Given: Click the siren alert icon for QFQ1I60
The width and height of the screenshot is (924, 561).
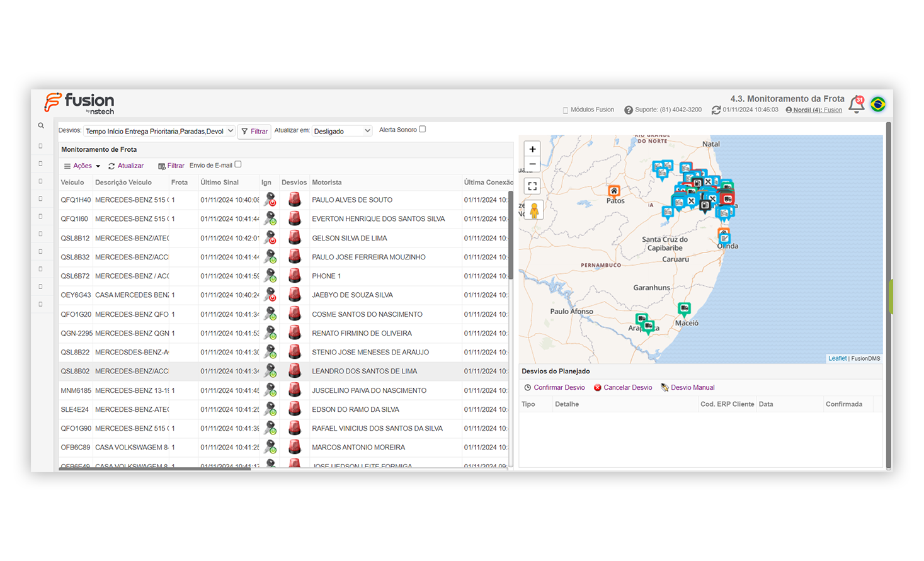Looking at the screenshot, I should [294, 218].
